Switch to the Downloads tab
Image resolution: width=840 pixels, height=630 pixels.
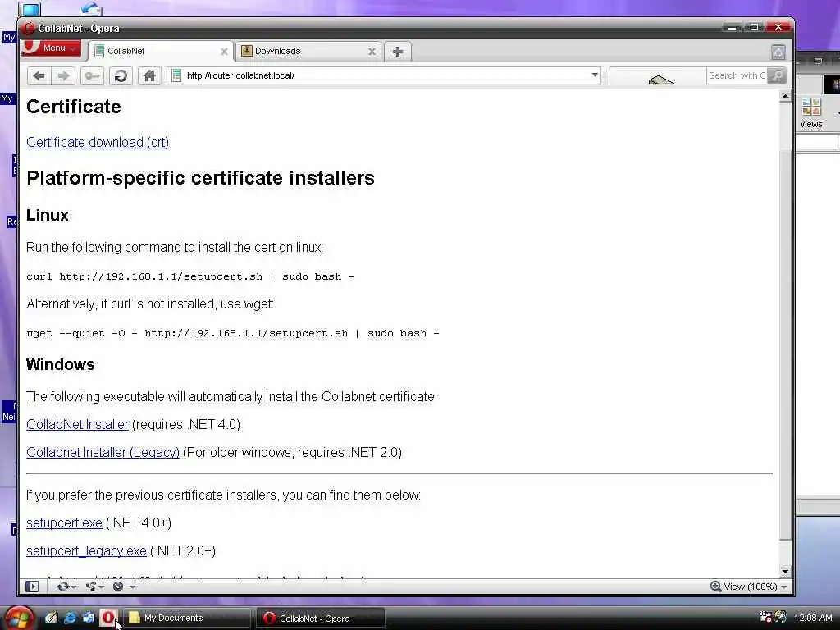tap(308, 52)
